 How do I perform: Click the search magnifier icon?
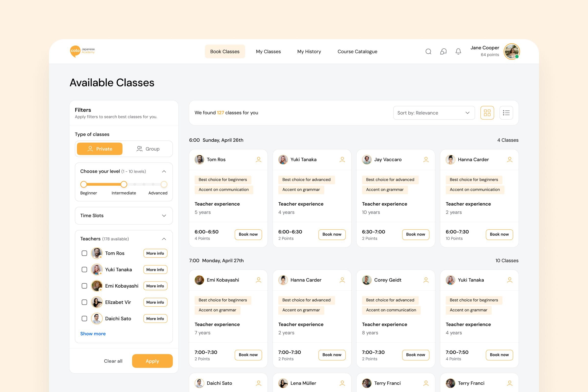[428, 51]
